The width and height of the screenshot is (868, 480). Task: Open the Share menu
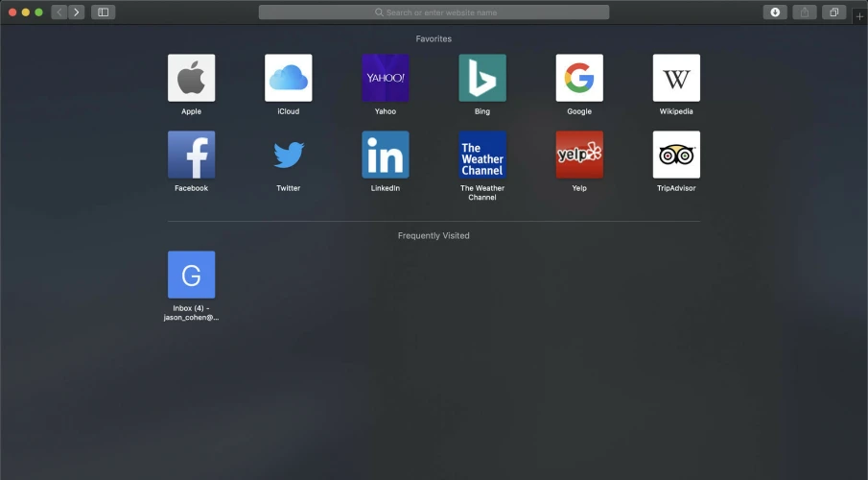click(805, 12)
